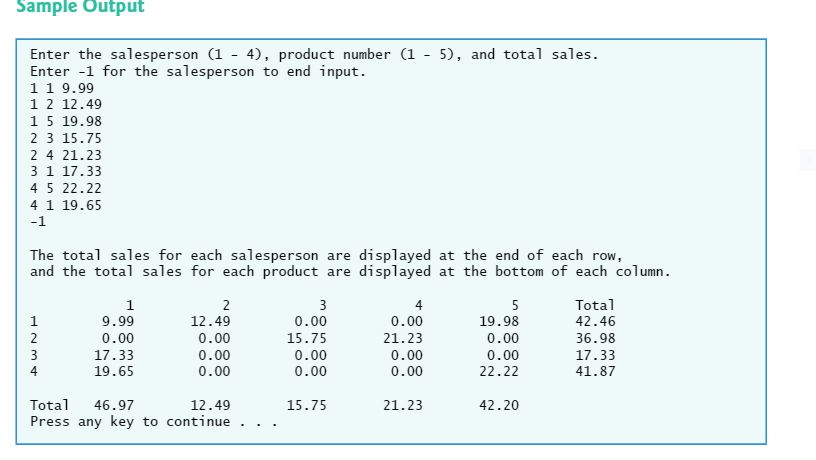The image size is (816, 460).
Task: Click salesperson 4's row total 41.87
Action: (595, 372)
